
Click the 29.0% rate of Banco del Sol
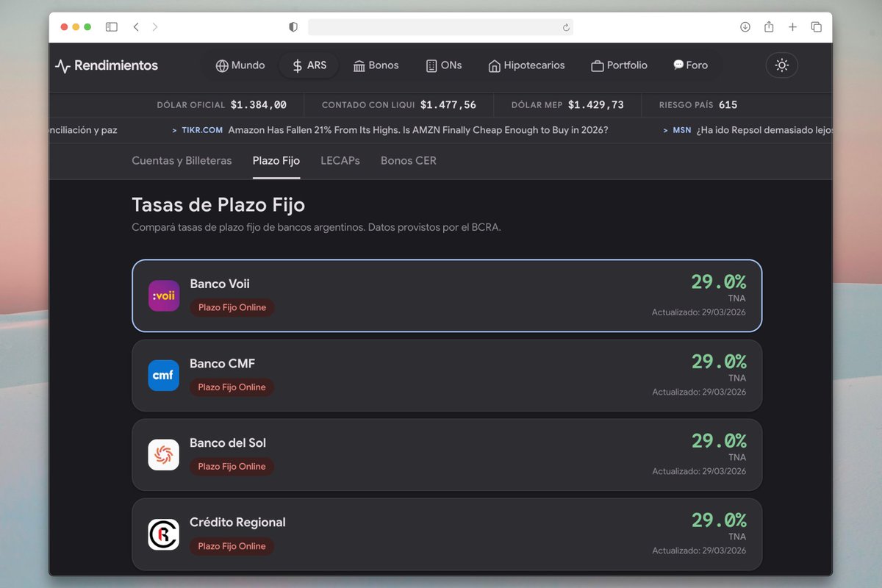718,440
